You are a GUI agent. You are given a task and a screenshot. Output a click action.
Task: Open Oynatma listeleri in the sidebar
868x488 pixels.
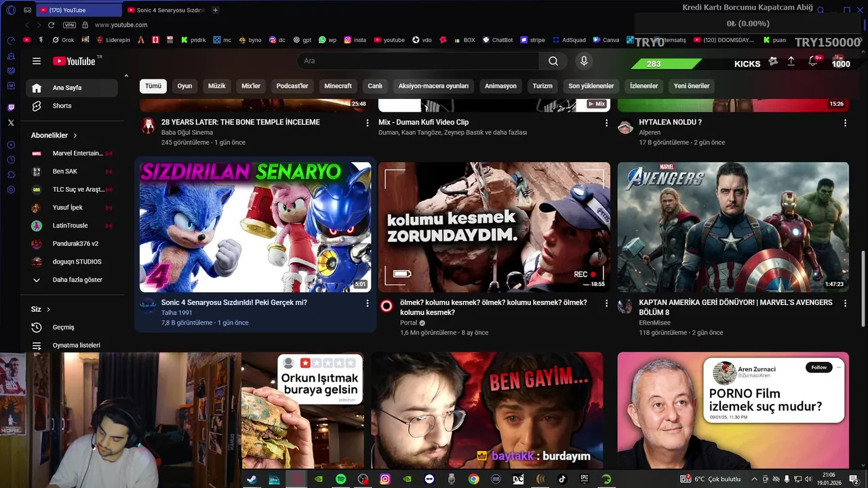point(72,345)
